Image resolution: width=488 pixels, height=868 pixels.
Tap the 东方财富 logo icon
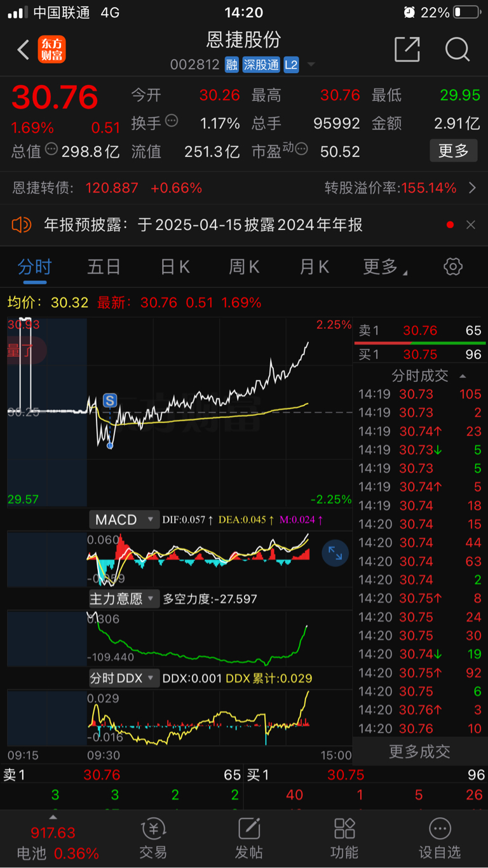click(x=51, y=50)
